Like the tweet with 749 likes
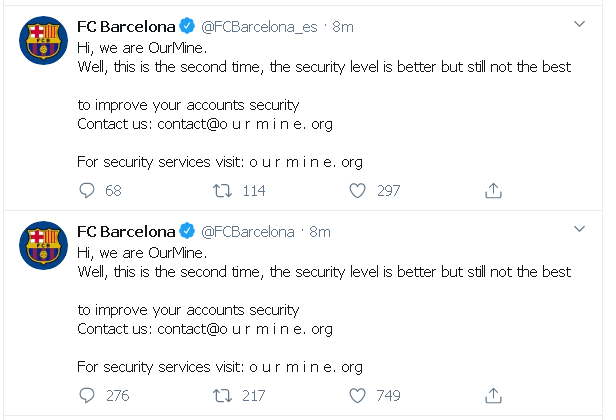 point(358,395)
